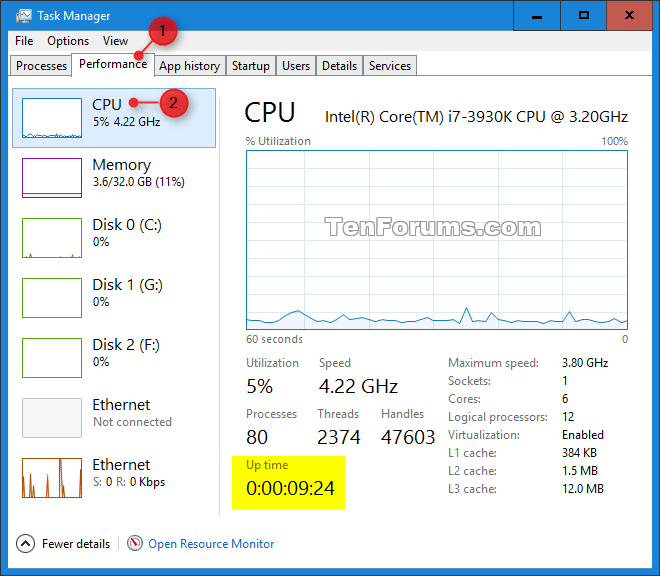Select the Not connected Ethernet thumbnail

(52, 418)
